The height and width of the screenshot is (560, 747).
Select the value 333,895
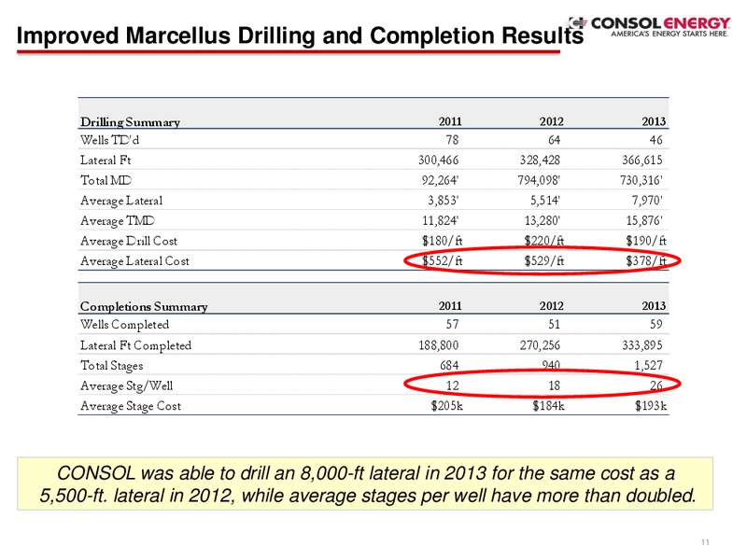coord(642,344)
